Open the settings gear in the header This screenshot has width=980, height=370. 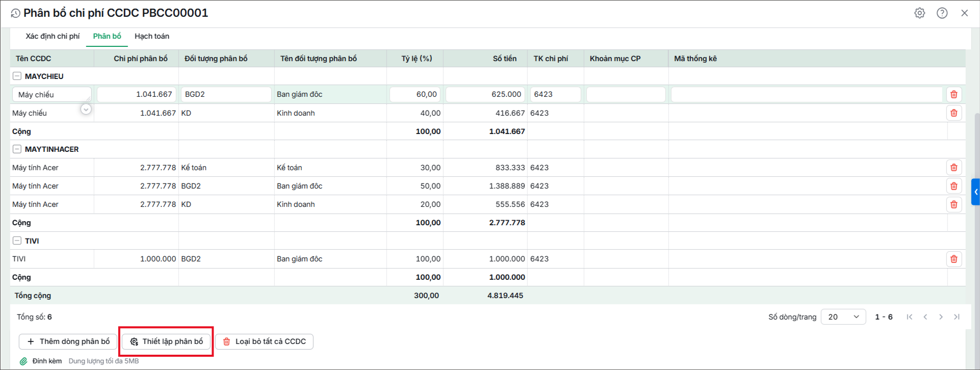pos(919,13)
